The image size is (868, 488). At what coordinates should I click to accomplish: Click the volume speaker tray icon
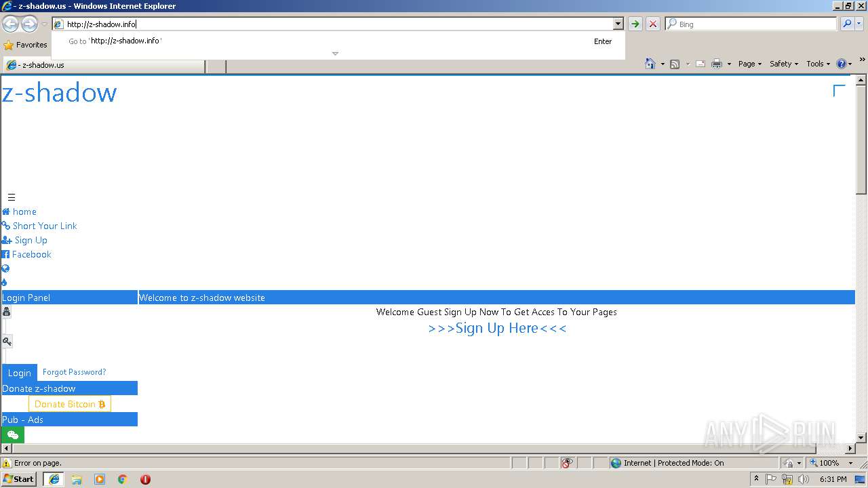(x=804, y=479)
